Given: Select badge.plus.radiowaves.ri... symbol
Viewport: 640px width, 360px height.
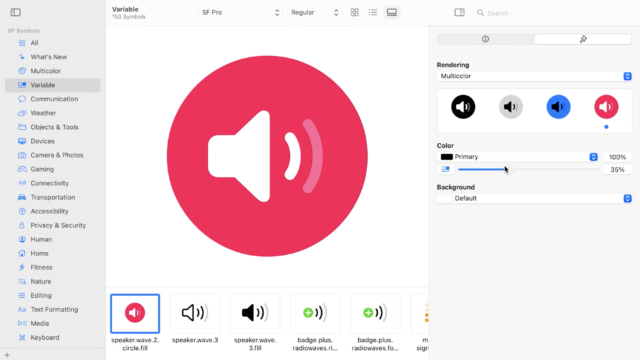Looking at the screenshot, I should tap(315, 313).
